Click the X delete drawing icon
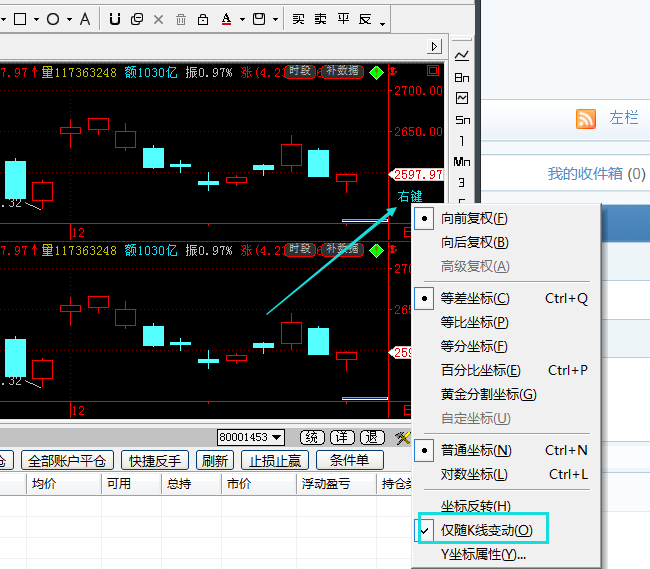 [x=158, y=19]
